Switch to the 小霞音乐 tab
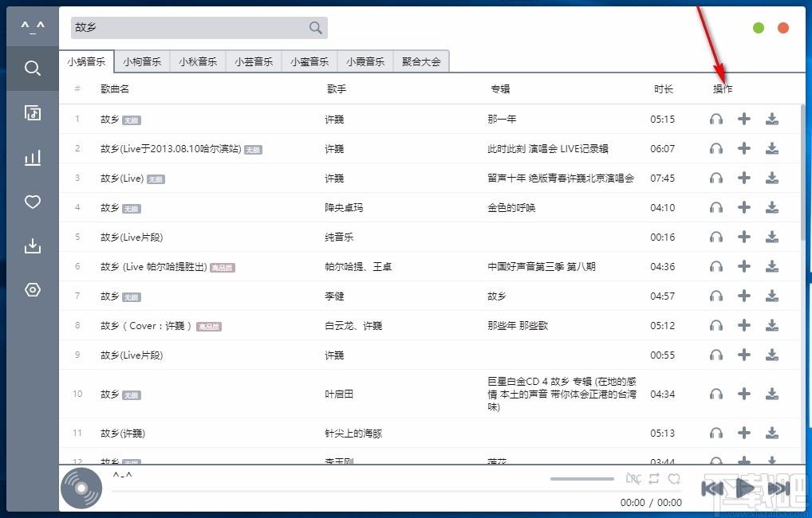This screenshot has height=518, width=812. click(365, 61)
